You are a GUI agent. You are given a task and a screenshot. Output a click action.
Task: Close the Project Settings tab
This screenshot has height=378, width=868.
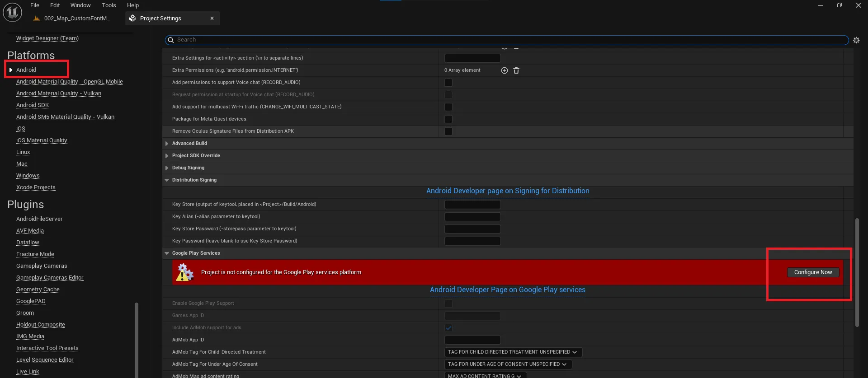coord(212,19)
